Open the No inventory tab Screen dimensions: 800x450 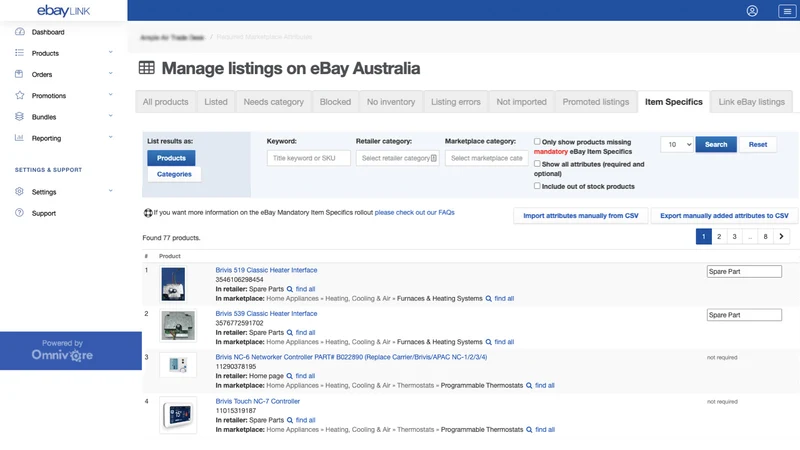click(391, 102)
